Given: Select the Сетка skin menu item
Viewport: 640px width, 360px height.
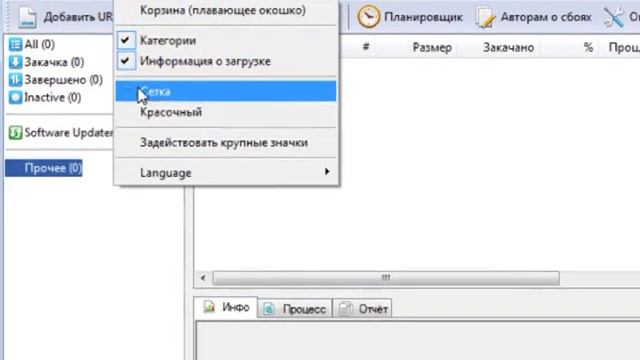Looking at the screenshot, I should pyautogui.click(x=226, y=91).
